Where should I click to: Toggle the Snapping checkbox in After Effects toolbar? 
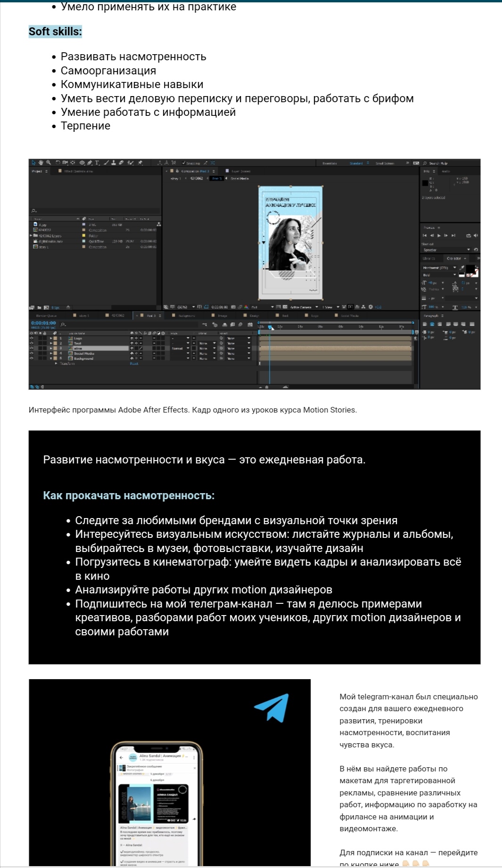coord(183,163)
